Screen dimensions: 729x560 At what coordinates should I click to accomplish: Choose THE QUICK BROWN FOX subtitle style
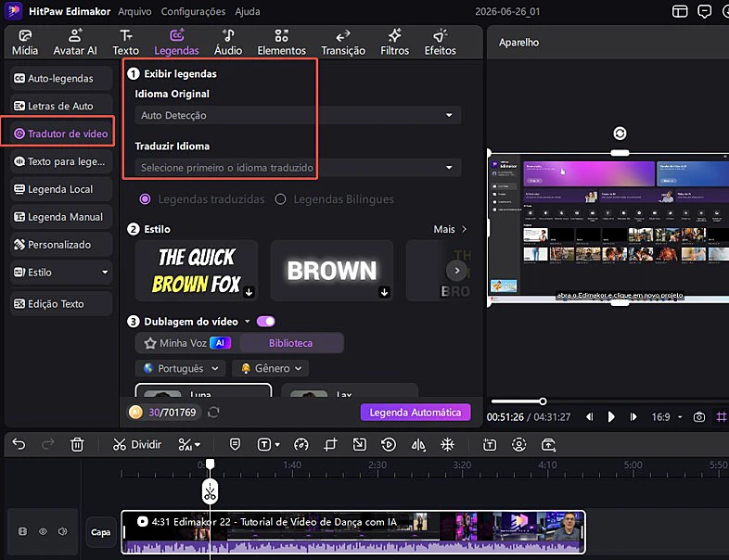(x=197, y=271)
